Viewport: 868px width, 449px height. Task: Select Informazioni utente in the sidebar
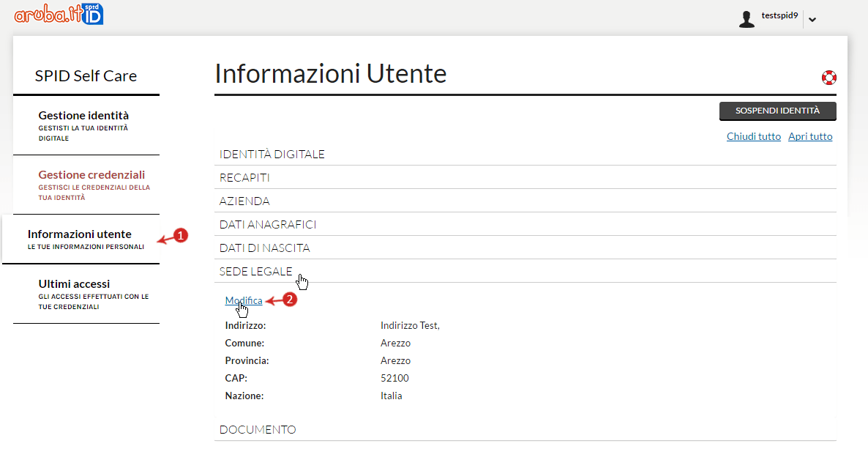tap(81, 234)
